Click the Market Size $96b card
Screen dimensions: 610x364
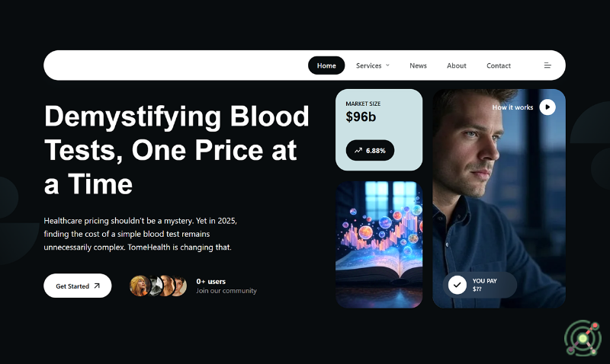click(379, 129)
